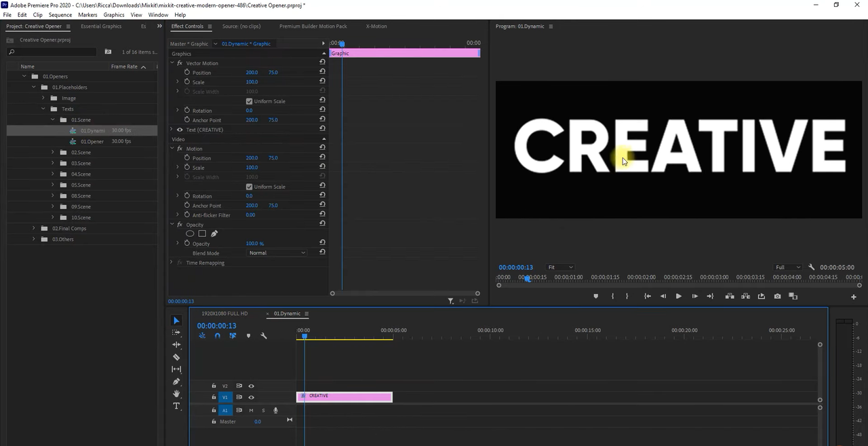Open Program monitor Button Editor plus
The height and width of the screenshot is (446, 868).
coord(854,297)
